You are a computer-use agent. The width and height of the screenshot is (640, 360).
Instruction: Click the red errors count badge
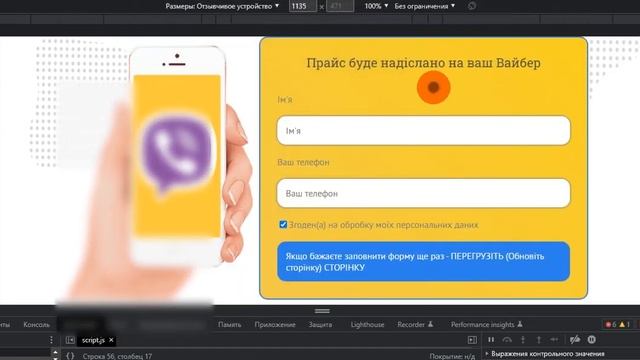point(611,324)
